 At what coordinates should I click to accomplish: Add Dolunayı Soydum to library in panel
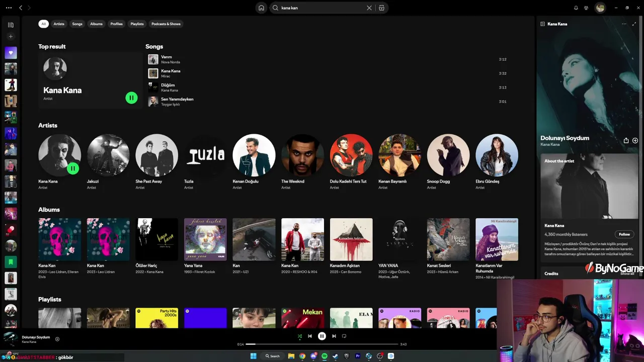(x=635, y=141)
